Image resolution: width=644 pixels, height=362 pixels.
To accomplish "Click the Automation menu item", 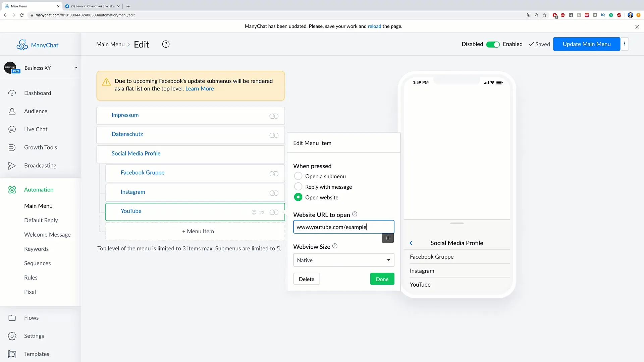I will [x=39, y=189].
